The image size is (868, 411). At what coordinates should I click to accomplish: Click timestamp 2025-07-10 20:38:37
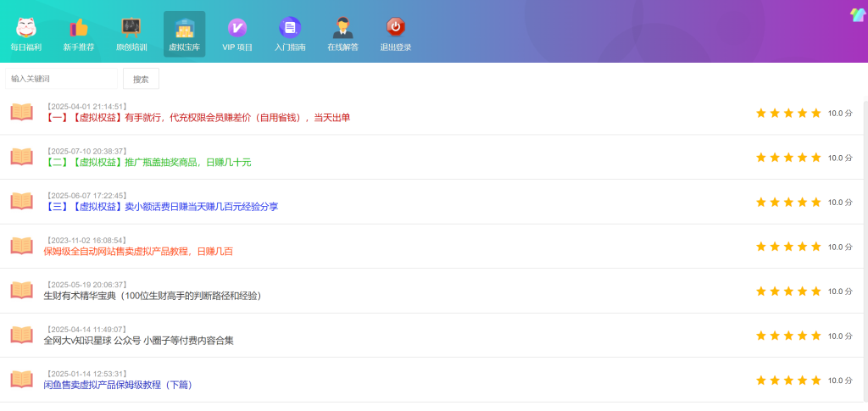tap(86, 151)
